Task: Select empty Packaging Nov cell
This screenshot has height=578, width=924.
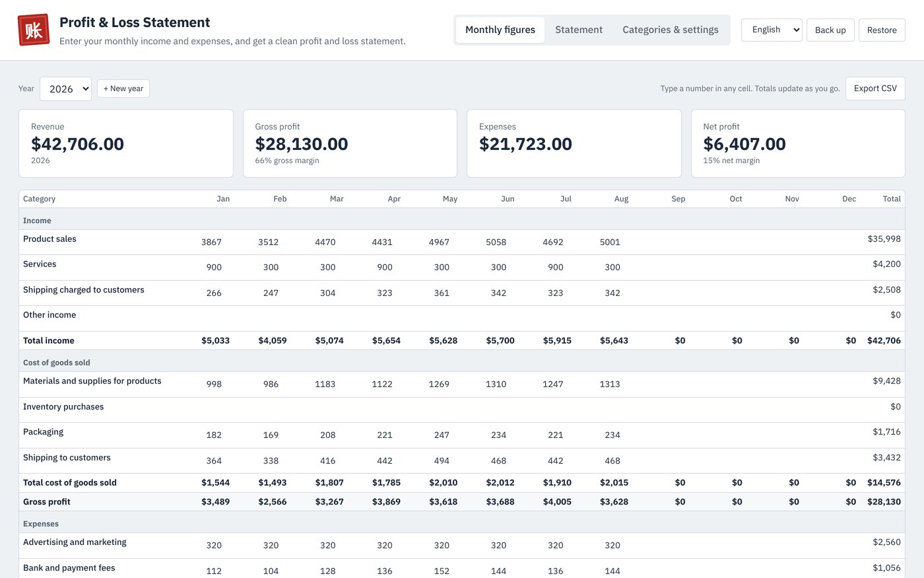Action: [x=775, y=435]
